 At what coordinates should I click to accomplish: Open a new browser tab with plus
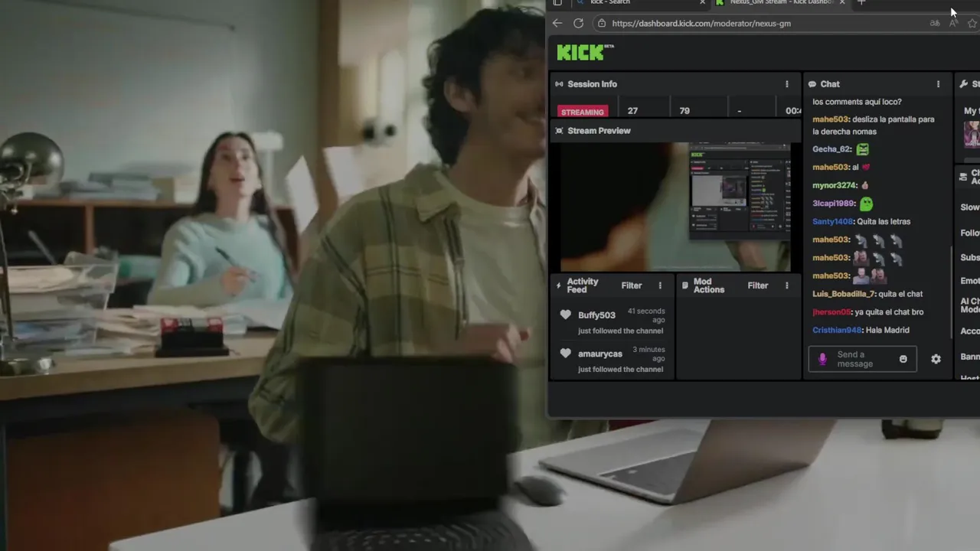[x=861, y=2]
